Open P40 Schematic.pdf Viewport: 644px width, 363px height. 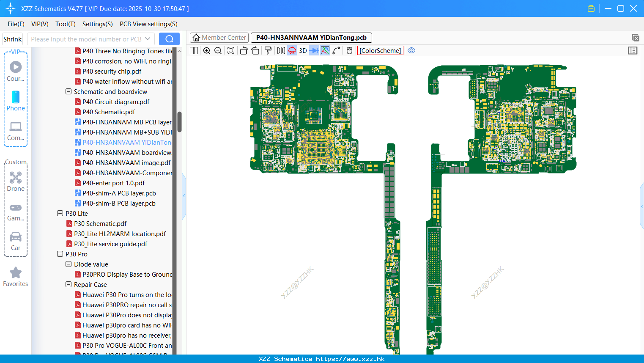pyautogui.click(x=105, y=112)
